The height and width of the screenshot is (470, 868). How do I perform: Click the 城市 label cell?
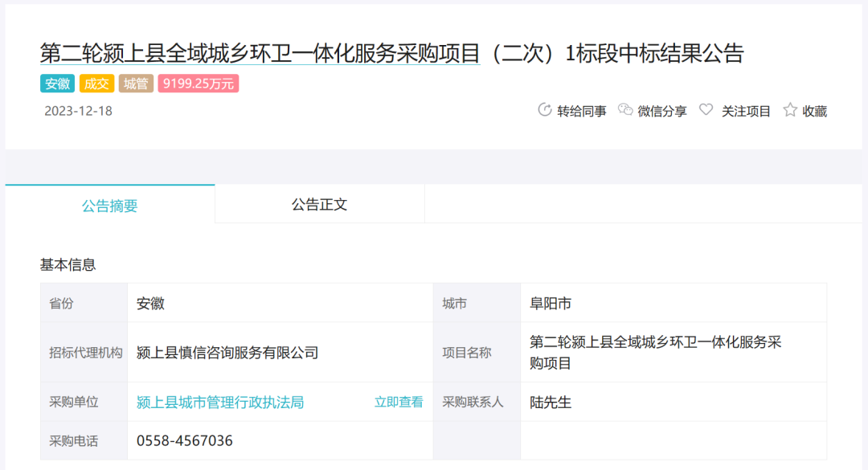coord(477,303)
